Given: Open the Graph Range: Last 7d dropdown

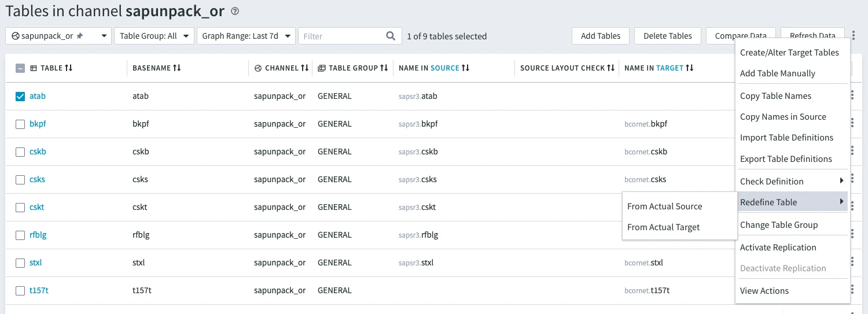Looking at the screenshot, I should (x=247, y=36).
